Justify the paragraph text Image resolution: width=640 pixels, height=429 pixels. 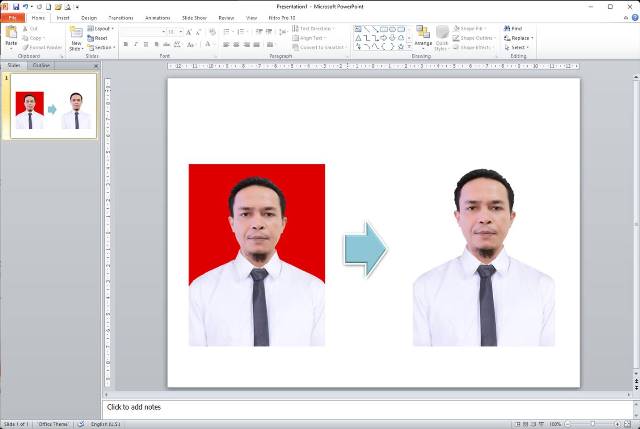tap(256, 44)
